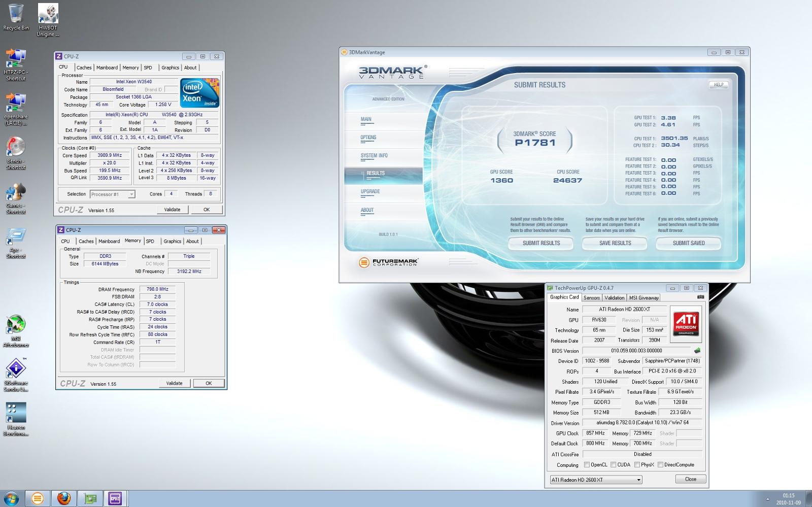Image resolution: width=812 pixels, height=507 pixels.
Task: Open Processor #1 selection dropdown
Action: (112, 194)
